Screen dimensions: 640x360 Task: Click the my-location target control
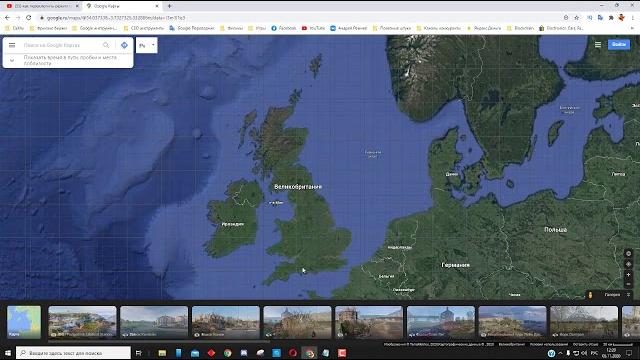click(x=628, y=264)
